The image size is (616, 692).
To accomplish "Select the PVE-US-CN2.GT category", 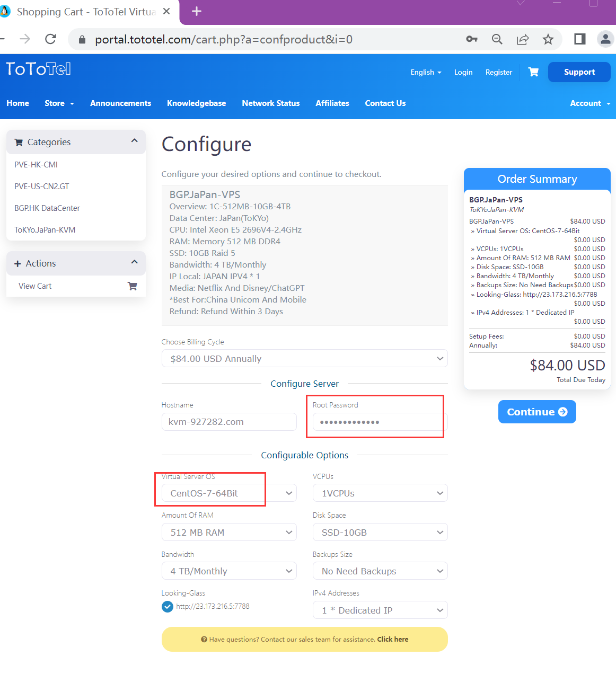I will click(x=42, y=187).
